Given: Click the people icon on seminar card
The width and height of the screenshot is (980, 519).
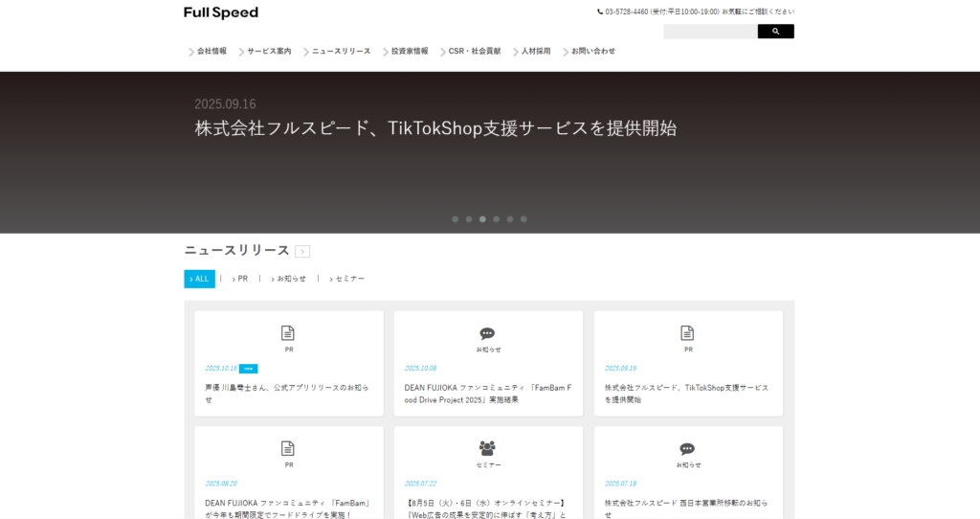Looking at the screenshot, I should click(487, 448).
